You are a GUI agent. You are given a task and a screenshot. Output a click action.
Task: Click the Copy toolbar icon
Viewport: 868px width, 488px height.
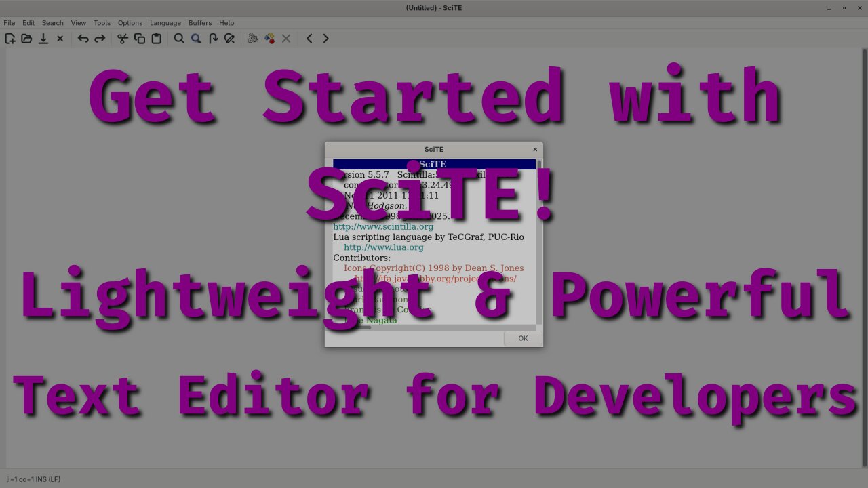[140, 39]
